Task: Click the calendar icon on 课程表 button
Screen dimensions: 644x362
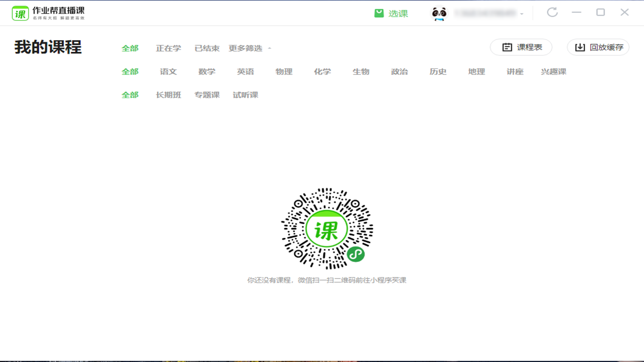Action: [x=508, y=47]
